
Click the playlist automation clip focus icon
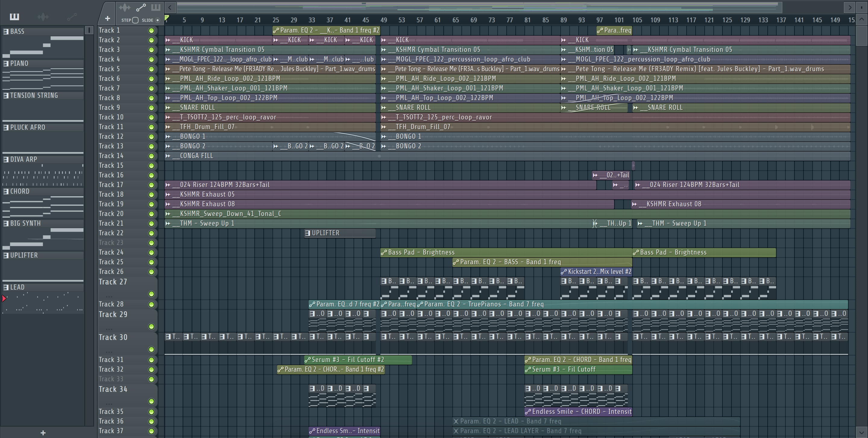point(141,8)
